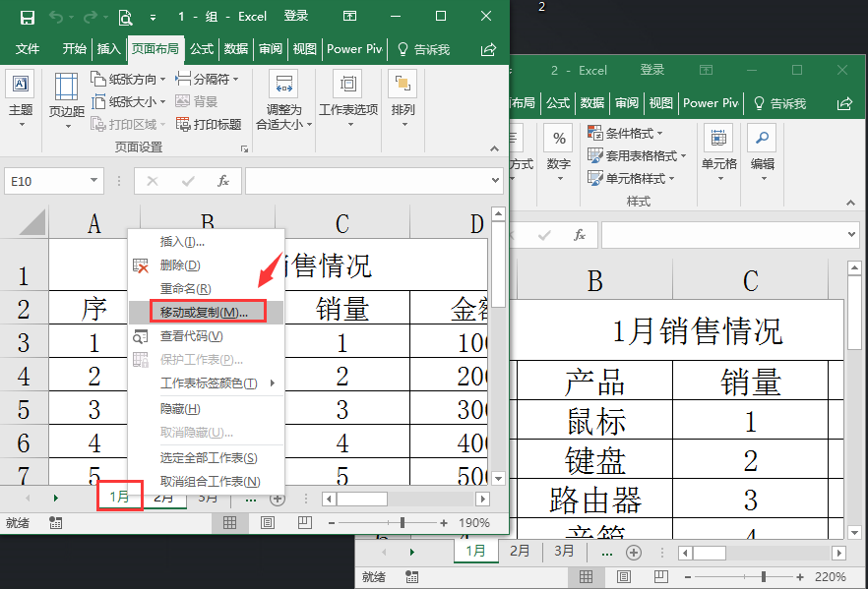
Task: Open 页边距 margins dropdown
Action: click(67, 100)
